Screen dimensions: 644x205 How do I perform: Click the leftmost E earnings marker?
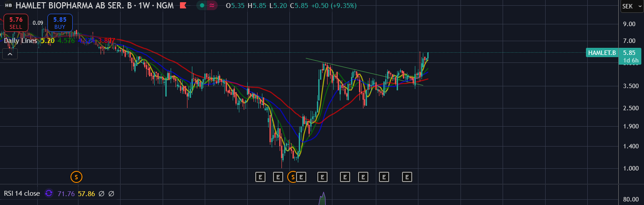tap(261, 177)
